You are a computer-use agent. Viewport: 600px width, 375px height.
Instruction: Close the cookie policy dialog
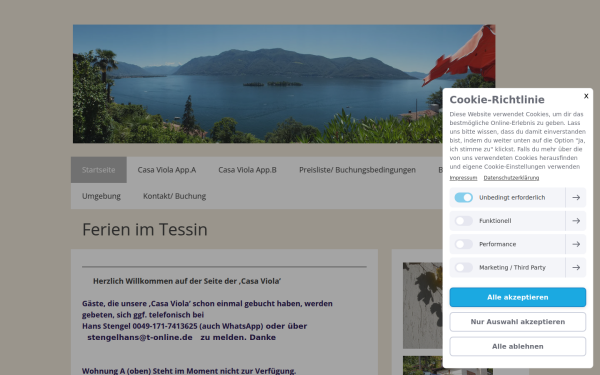586,96
